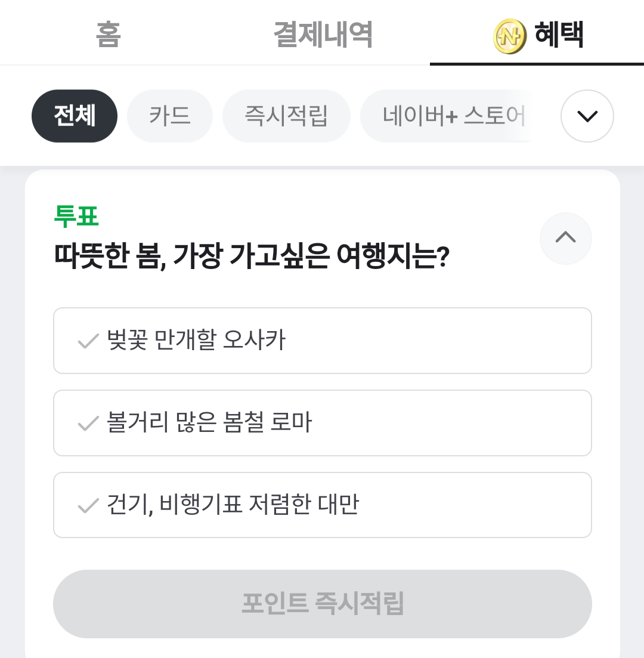Tap the 즉시적립 filter chip
This screenshot has width=644, height=658.
(x=286, y=116)
